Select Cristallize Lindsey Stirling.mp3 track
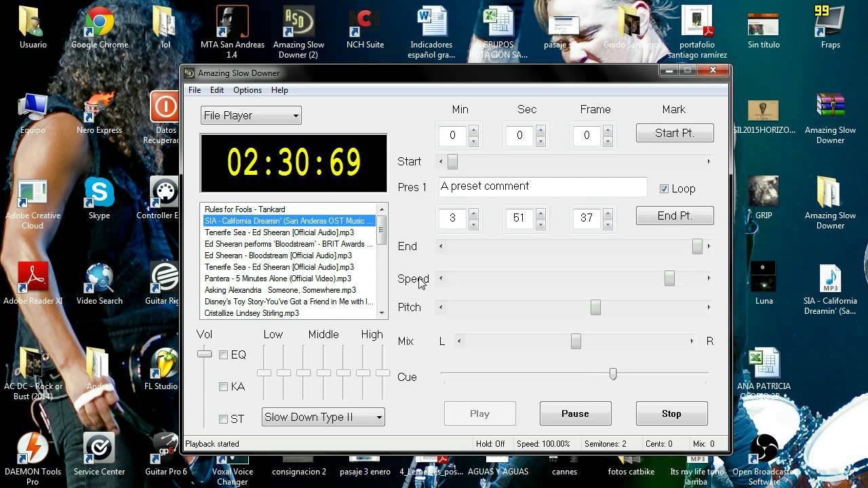This screenshot has height=488, width=868. coord(289,313)
